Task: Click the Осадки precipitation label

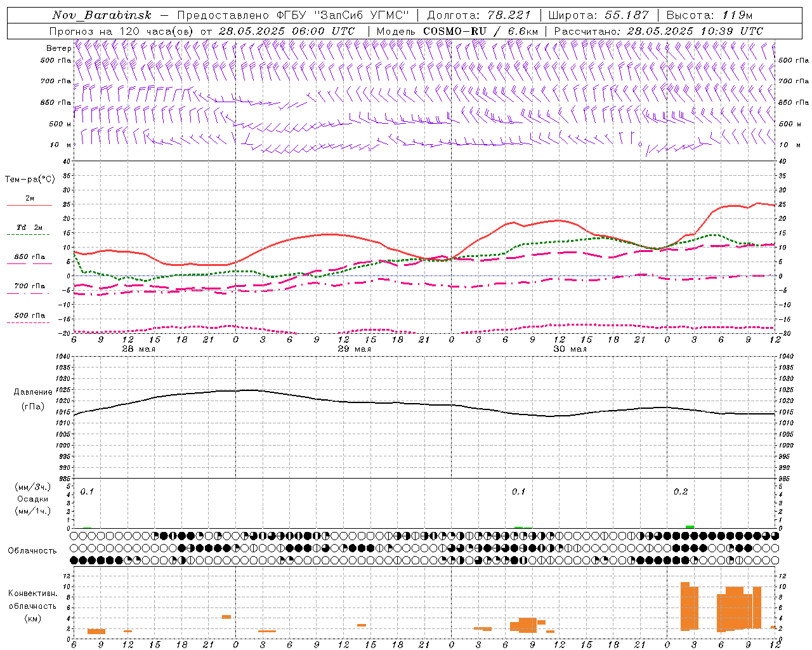Action: click(33, 499)
